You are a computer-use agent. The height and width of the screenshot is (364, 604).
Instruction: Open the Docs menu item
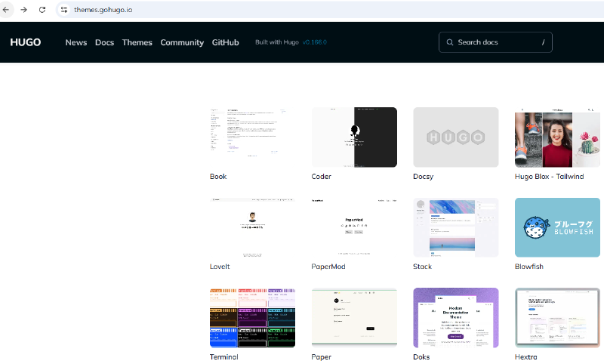pyautogui.click(x=104, y=42)
